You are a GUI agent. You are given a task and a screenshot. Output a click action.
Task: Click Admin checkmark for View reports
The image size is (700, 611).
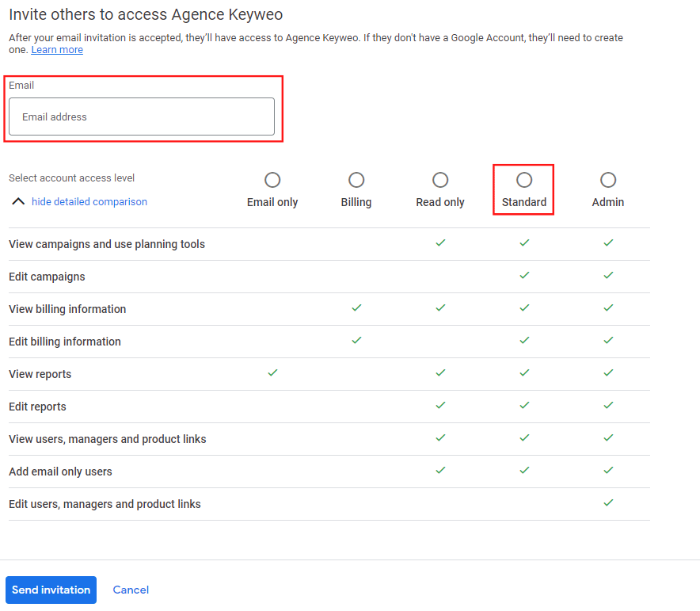click(608, 372)
